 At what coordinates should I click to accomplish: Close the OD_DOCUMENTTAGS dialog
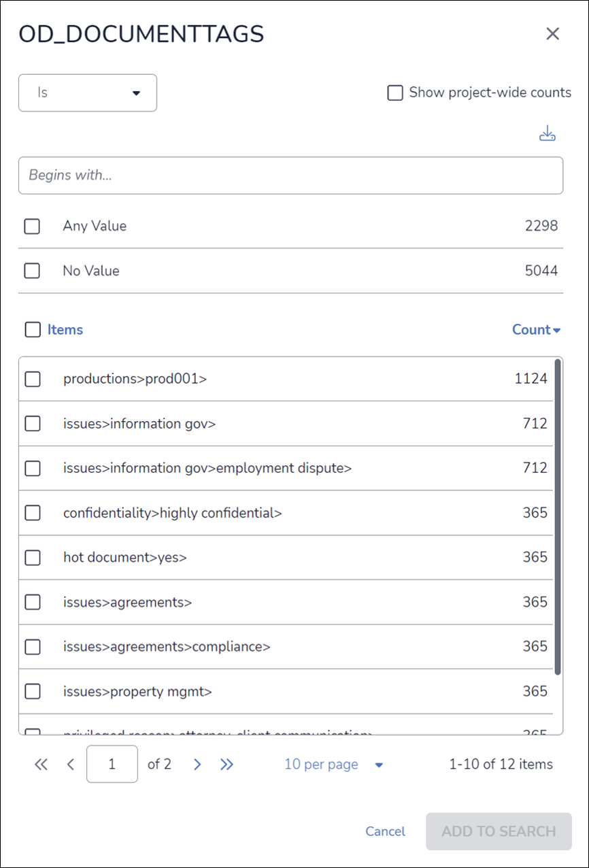click(x=552, y=34)
